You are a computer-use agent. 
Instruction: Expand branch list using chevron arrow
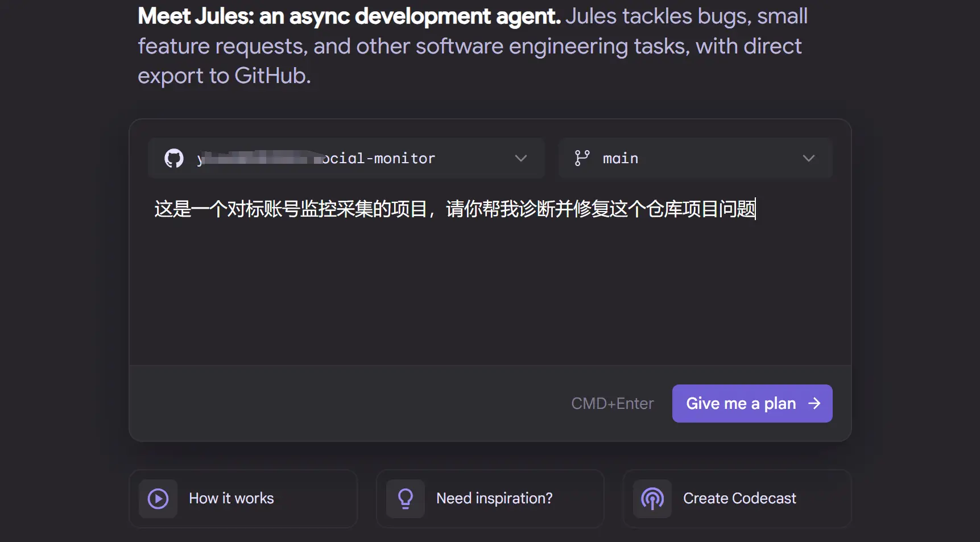pos(808,158)
